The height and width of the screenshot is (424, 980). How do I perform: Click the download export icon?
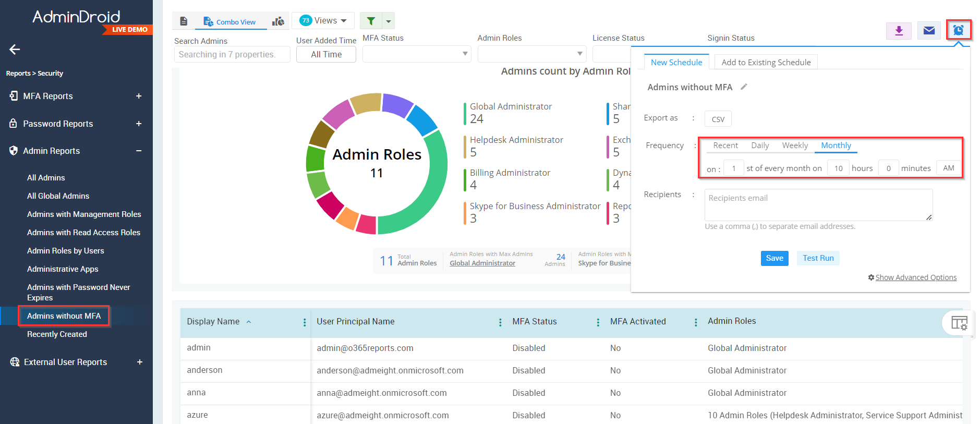(899, 31)
